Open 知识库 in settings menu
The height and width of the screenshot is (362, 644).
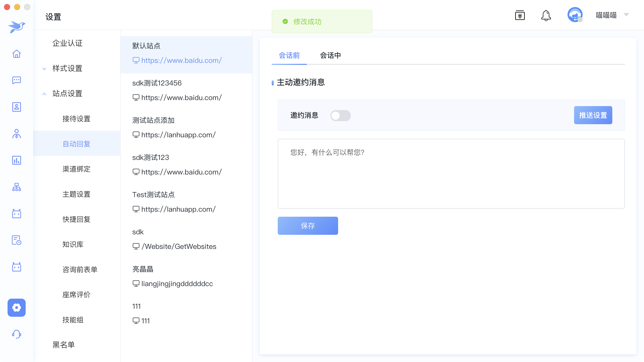click(x=73, y=244)
